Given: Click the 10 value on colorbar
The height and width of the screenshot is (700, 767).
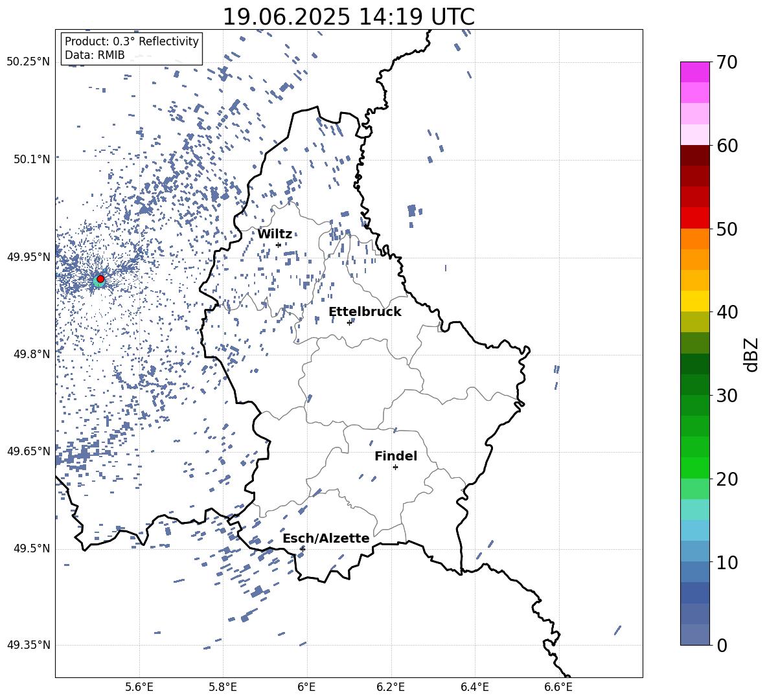Looking at the screenshot, I should click(x=727, y=563).
